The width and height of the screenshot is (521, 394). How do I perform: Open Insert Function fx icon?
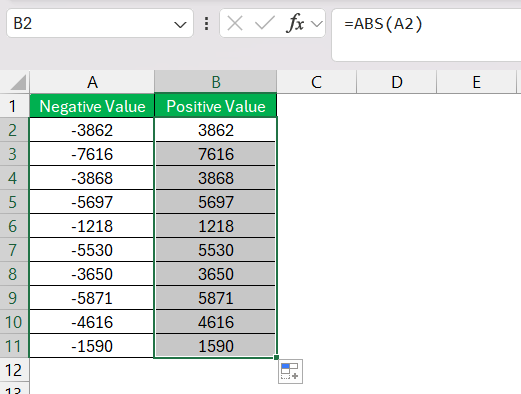tap(295, 23)
